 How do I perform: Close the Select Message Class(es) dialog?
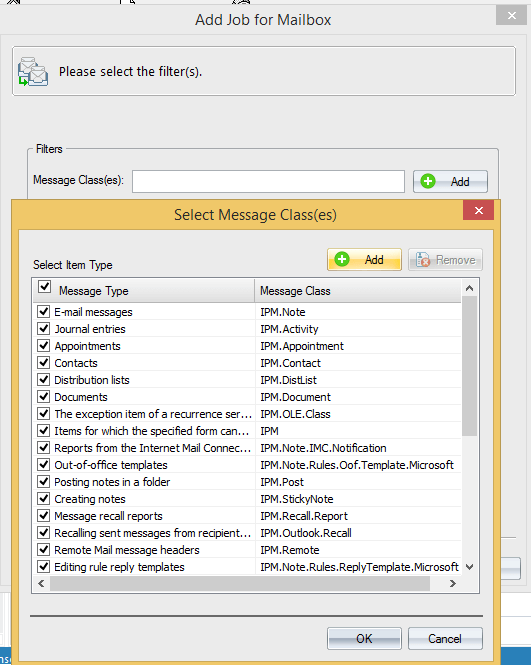[x=478, y=210]
